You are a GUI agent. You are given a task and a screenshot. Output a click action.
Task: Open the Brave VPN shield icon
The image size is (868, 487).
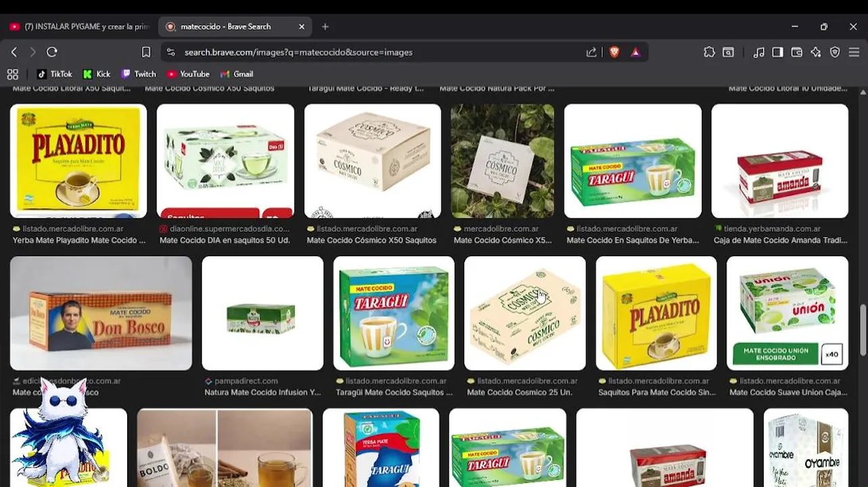pyautogui.click(x=835, y=52)
